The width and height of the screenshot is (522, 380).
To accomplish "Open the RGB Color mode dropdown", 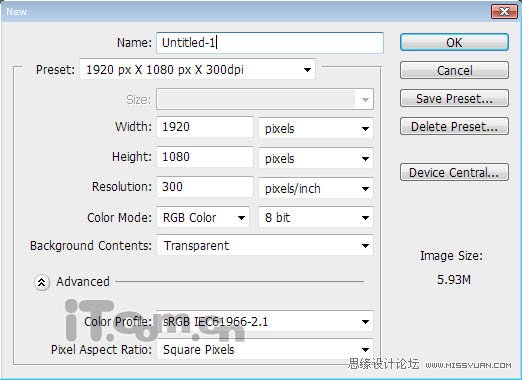I will coord(203,218).
